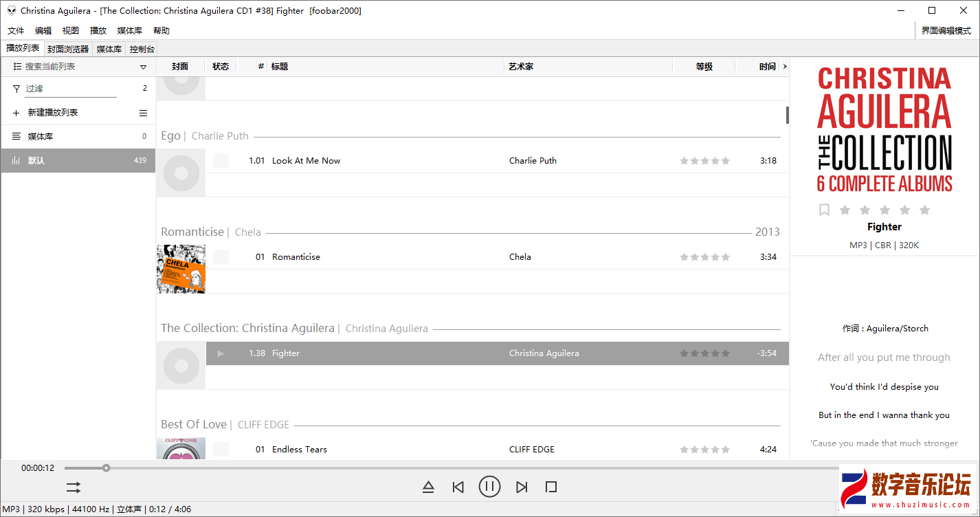
Task: Switch to the 封面浏览器 tab
Action: pos(68,49)
